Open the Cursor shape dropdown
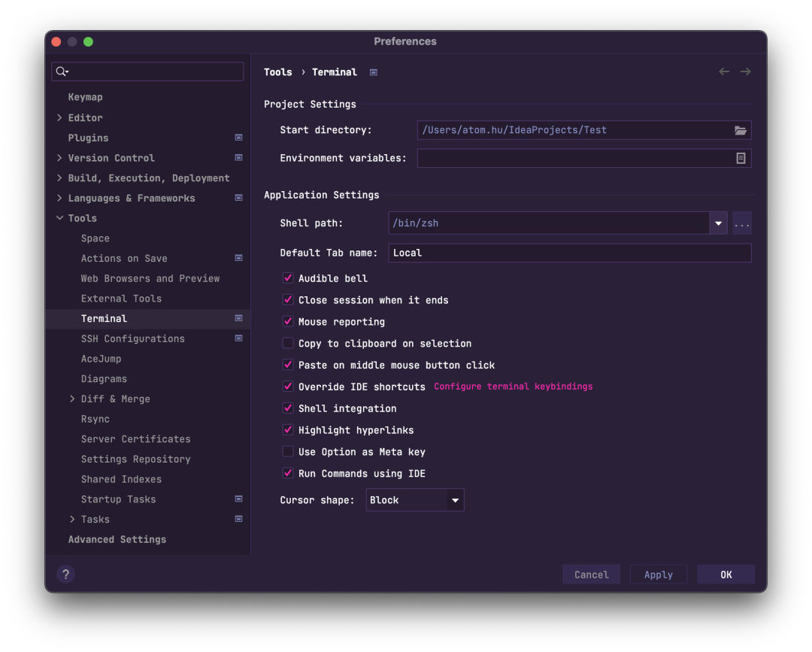 click(x=454, y=499)
